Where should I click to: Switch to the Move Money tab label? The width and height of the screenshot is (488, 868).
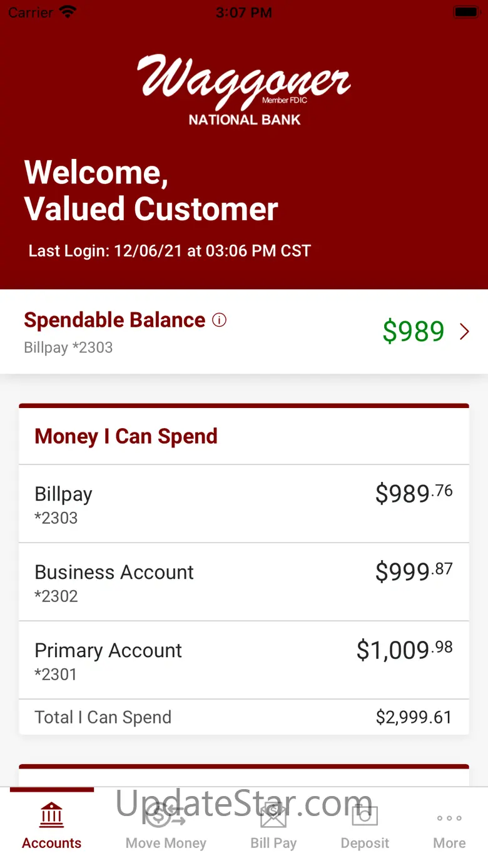point(166,843)
